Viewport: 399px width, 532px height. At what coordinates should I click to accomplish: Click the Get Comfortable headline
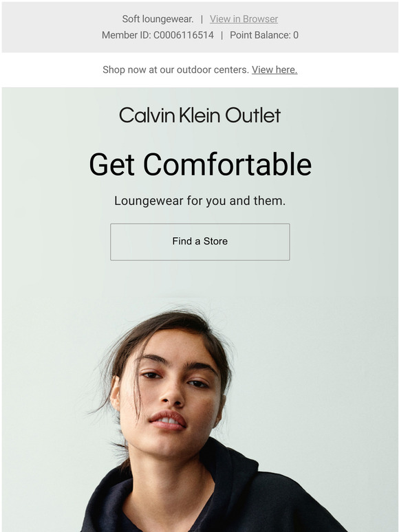pyautogui.click(x=200, y=164)
